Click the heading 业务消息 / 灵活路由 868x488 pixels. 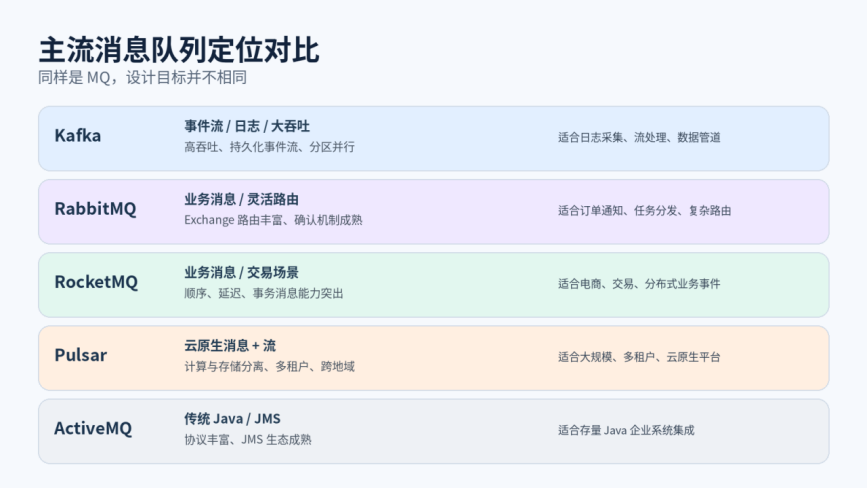241,199
